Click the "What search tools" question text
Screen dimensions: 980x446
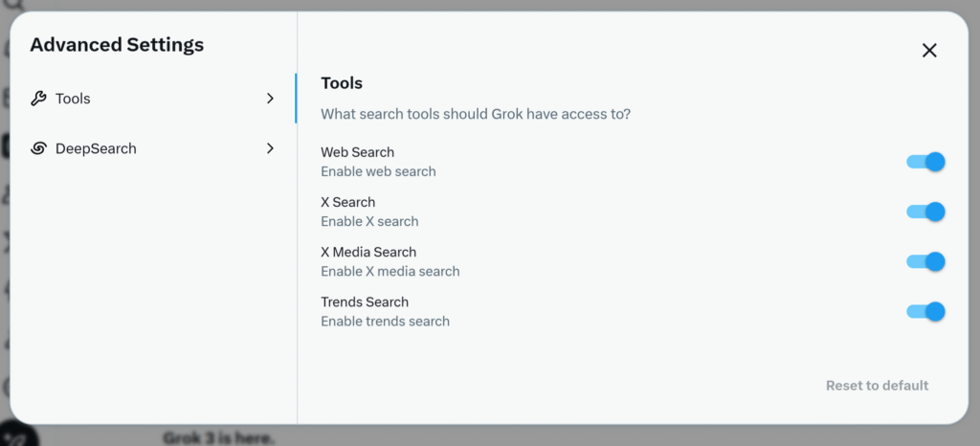tap(476, 115)
